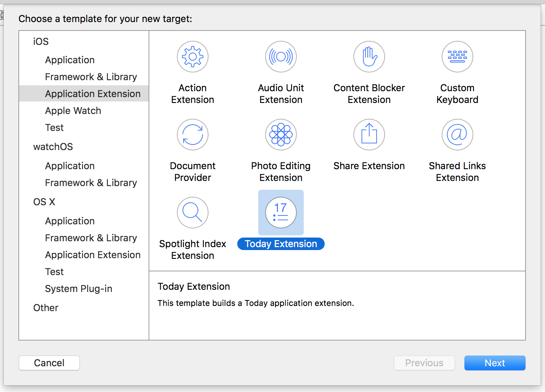
Task: Select the Photo Editing Extension flower icon
Action: 281,135
